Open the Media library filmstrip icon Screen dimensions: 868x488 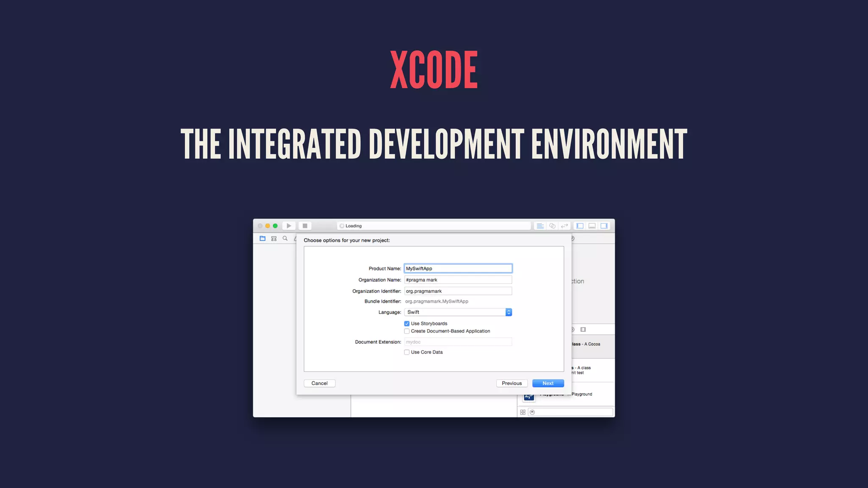pos(583,330)
